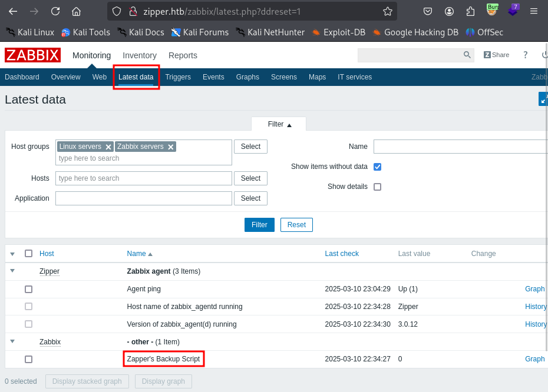Open the Reports main menu
This screenshot has width=548, height=392.
click(183, 55)
